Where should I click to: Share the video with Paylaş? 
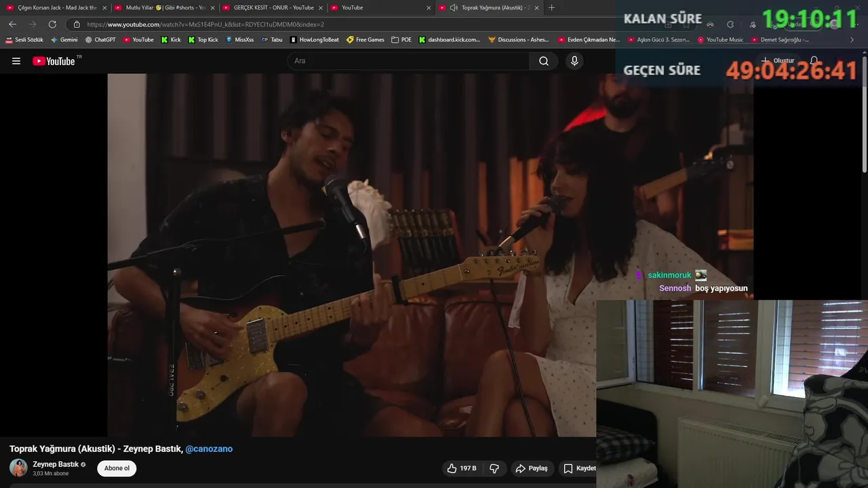531,468
